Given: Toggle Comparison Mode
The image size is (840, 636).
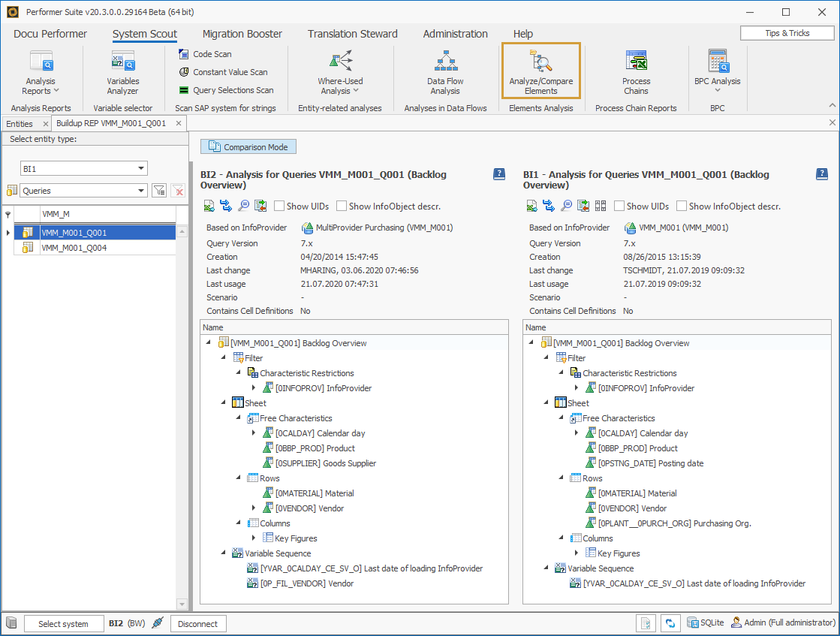Looking at the screenshot, I should click(x=248, y=147).
